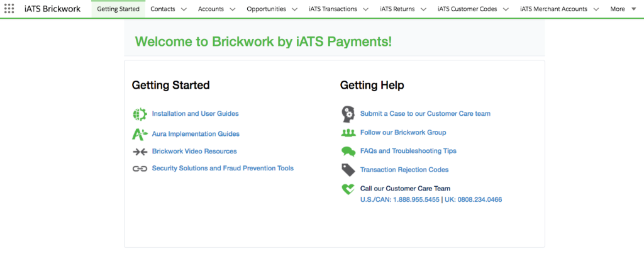Viewport: 644px width, 261px height.
Task: Open FAQs and Troubleshooting Tips link
Action: pos(408,151)
